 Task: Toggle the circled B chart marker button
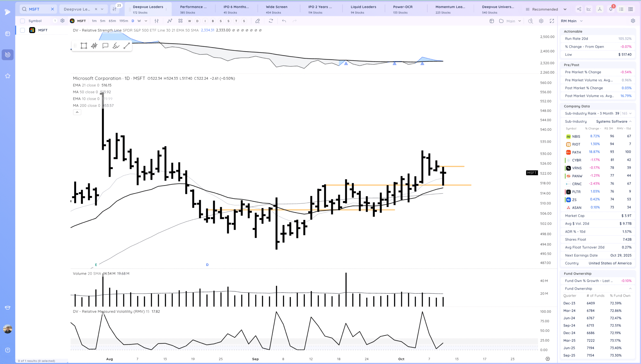pos(213,21)
